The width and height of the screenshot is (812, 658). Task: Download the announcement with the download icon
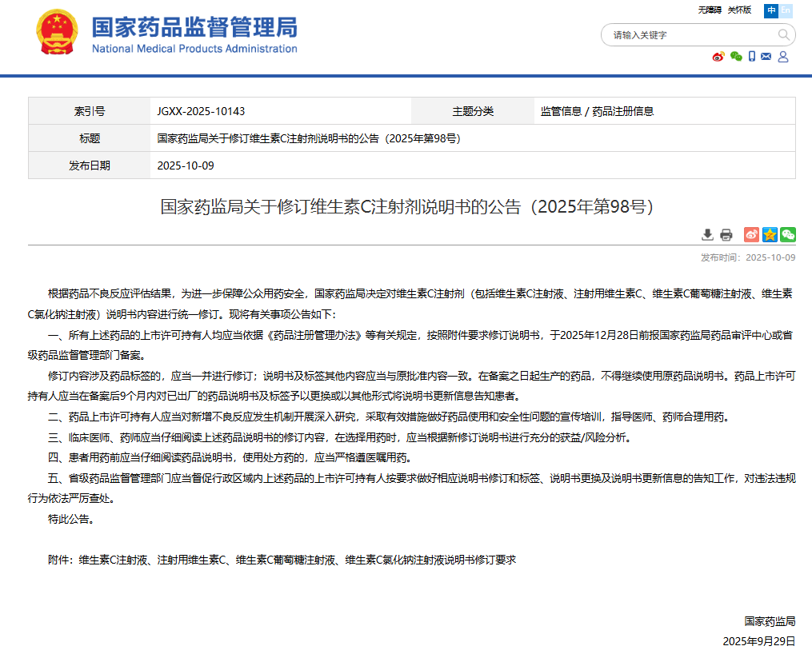pyautogui.click(x=707, y=234)
